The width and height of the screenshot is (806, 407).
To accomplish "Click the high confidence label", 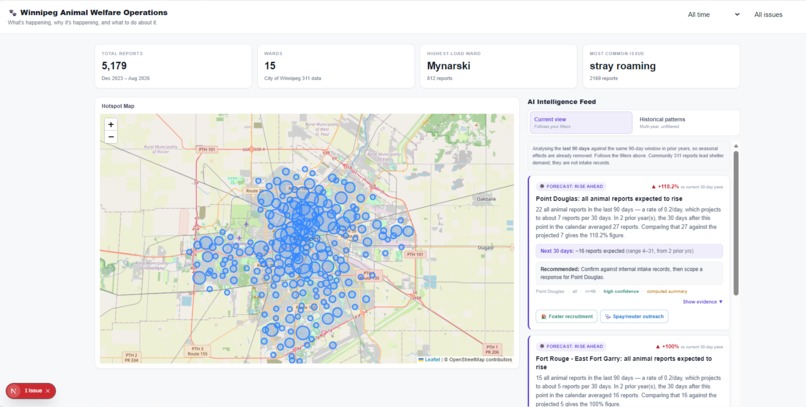I will pos(621,291).
